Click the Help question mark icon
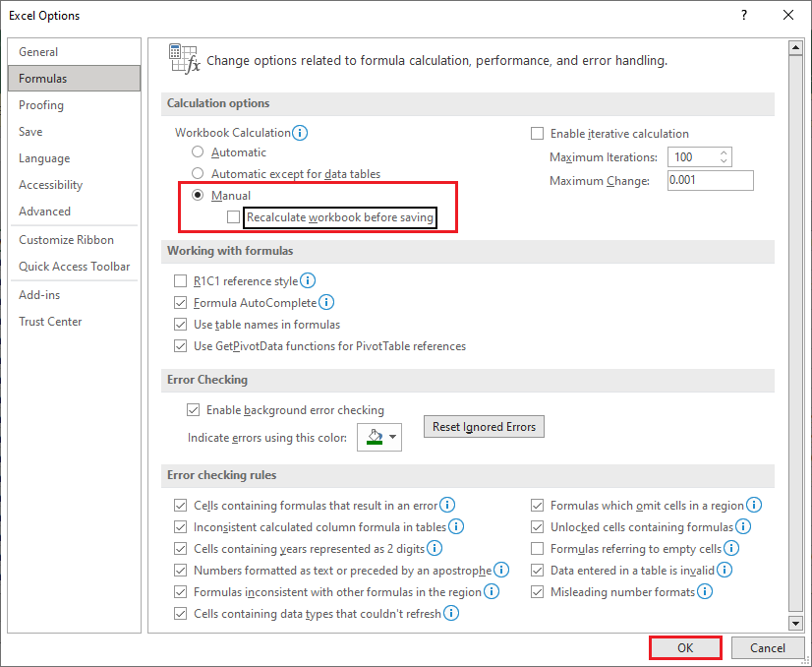812x667 pixels. pyautogui.click(x=744, y=15)
